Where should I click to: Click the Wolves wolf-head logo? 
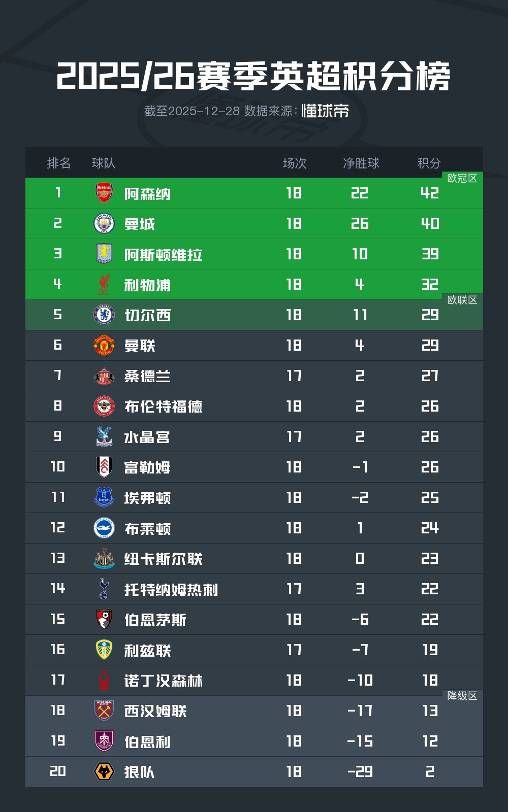pyautogui.click(x=104, y=771)
